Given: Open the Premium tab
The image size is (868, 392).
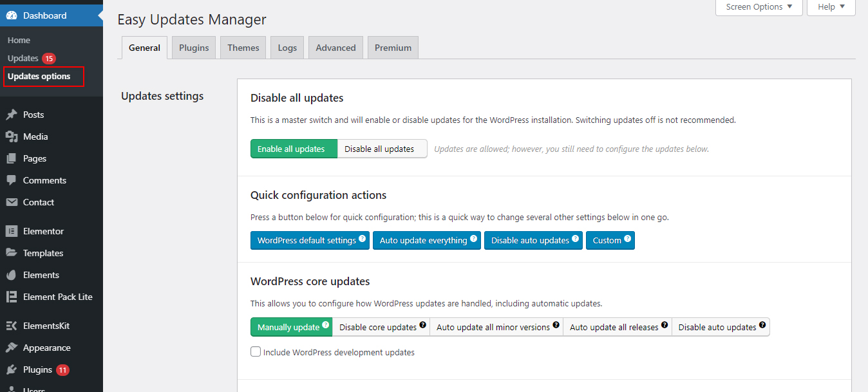Looking at the screenshot, I should [x=393, y=48].
